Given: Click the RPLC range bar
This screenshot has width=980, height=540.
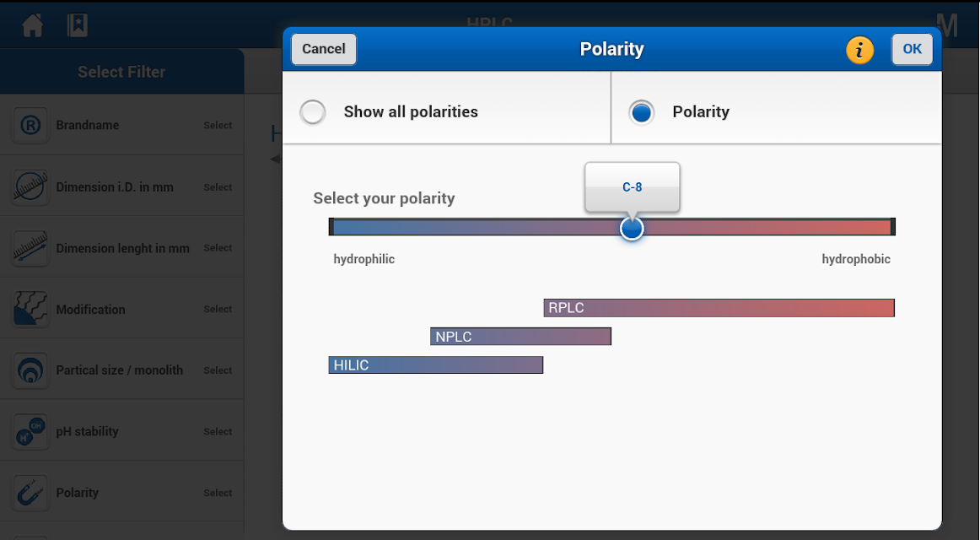Looking at the screenshot, I should coord(719,308).
